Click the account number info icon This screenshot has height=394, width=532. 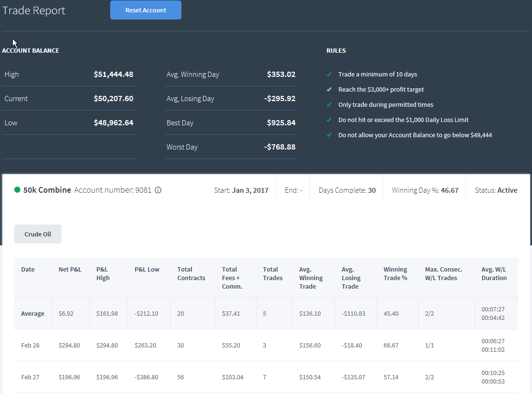[158, 190]
